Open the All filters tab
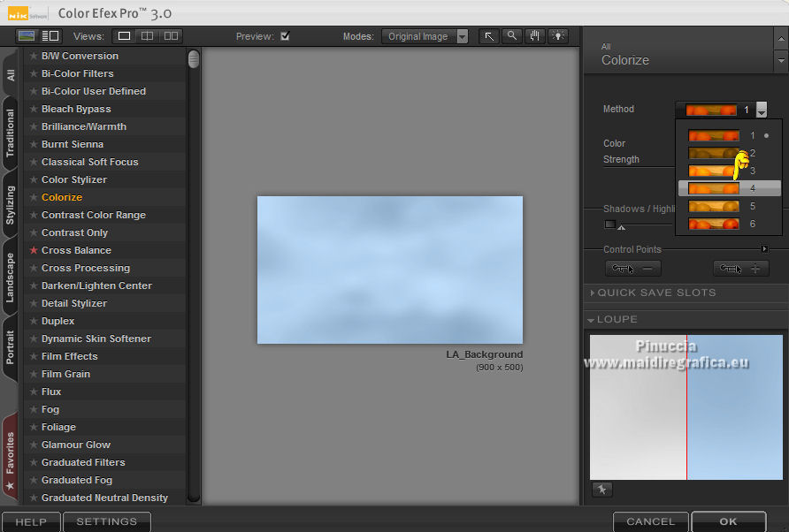The width and height of the screenshot is (789, 532). tap(10, 75)
